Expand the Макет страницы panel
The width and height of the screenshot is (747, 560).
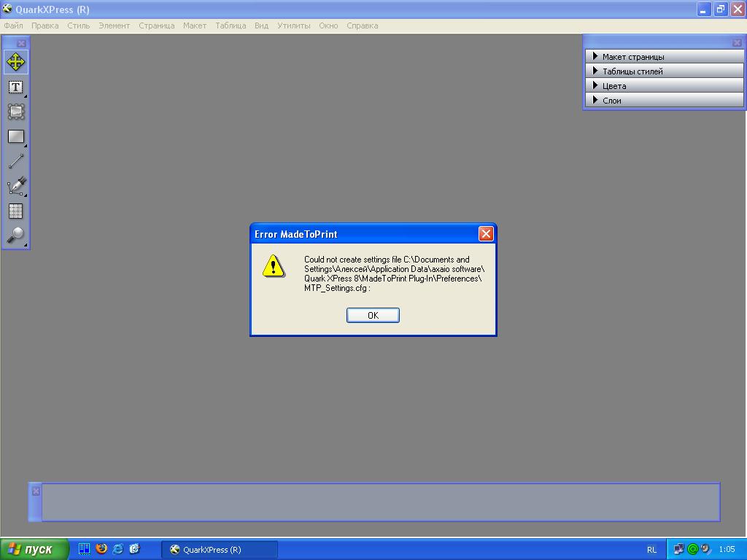pyautogui.click(x=664, y=57)
